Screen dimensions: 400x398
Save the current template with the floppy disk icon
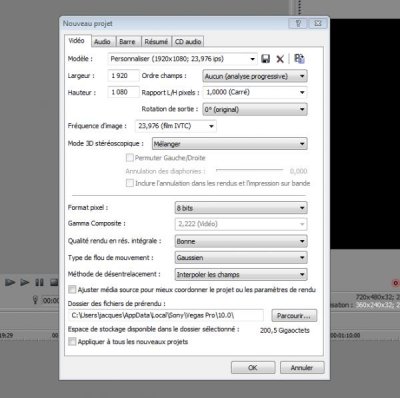[x=266, y=59]
